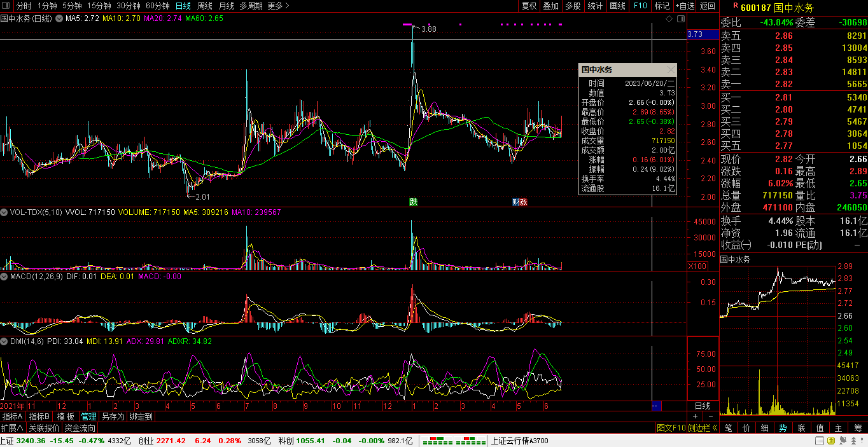
Task: Select the 60分钟 timeframe tab
Action: tap(158, 6)
